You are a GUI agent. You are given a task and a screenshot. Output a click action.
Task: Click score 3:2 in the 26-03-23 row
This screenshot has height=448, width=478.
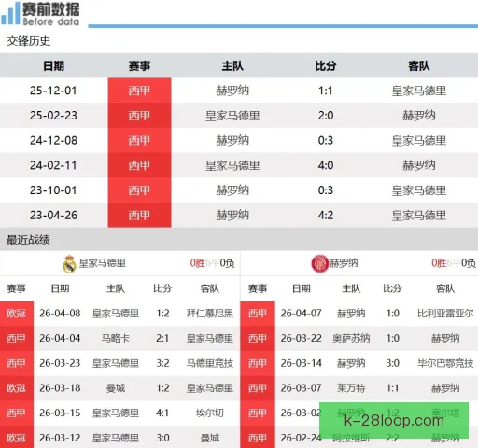click(162, 363)
